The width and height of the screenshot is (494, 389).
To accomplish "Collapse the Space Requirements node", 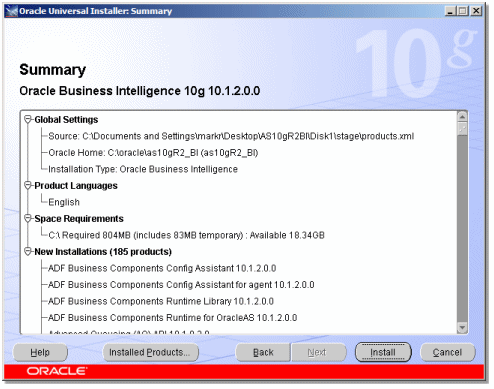I will click(x=28, y=218).
